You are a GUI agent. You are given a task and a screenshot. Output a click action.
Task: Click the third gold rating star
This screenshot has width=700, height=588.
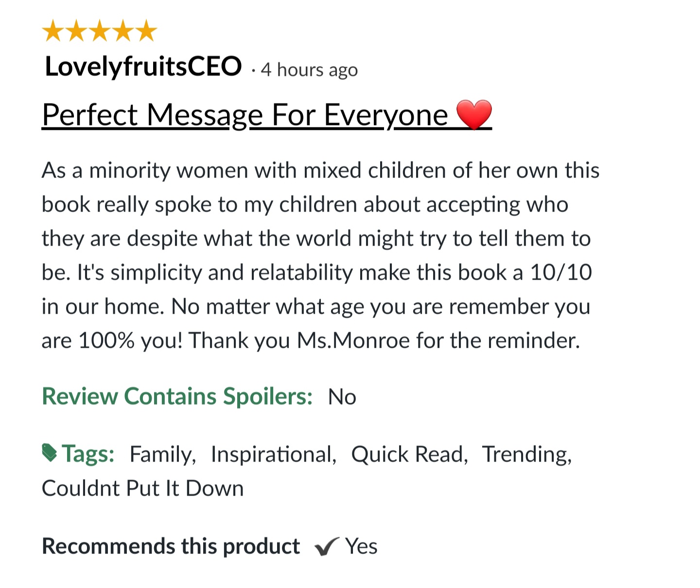pyautogui.click(x=100, y=32)
